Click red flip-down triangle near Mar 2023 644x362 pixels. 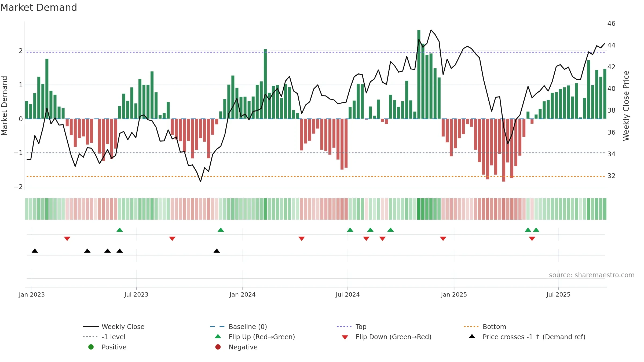click(x=67, y=239)
